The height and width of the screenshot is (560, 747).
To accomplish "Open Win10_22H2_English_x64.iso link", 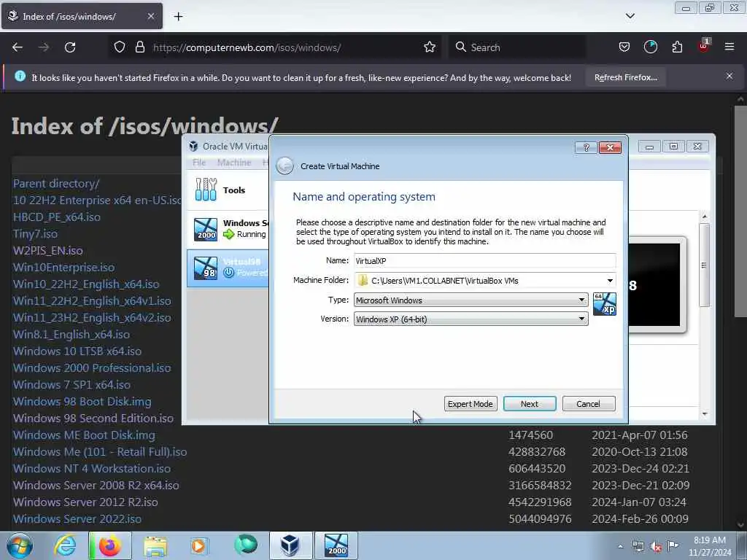I will coord(86,284).
